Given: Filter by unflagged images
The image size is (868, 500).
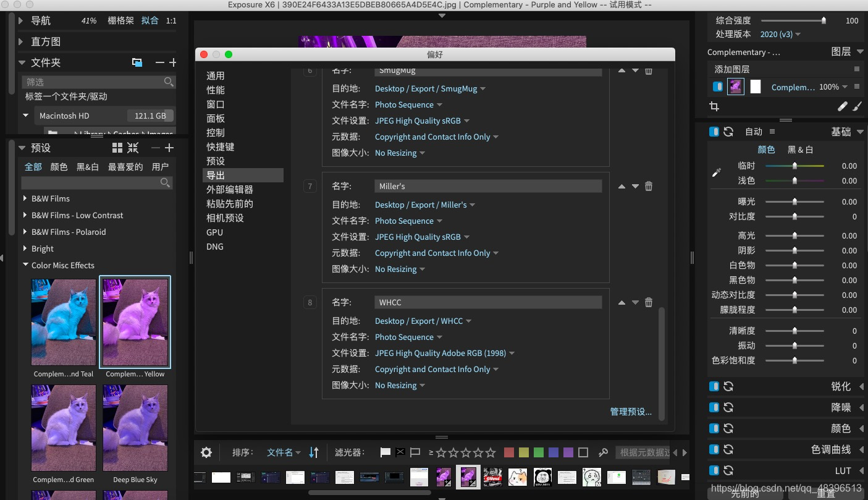Looking at the screenshot, I should click(415, 452).
